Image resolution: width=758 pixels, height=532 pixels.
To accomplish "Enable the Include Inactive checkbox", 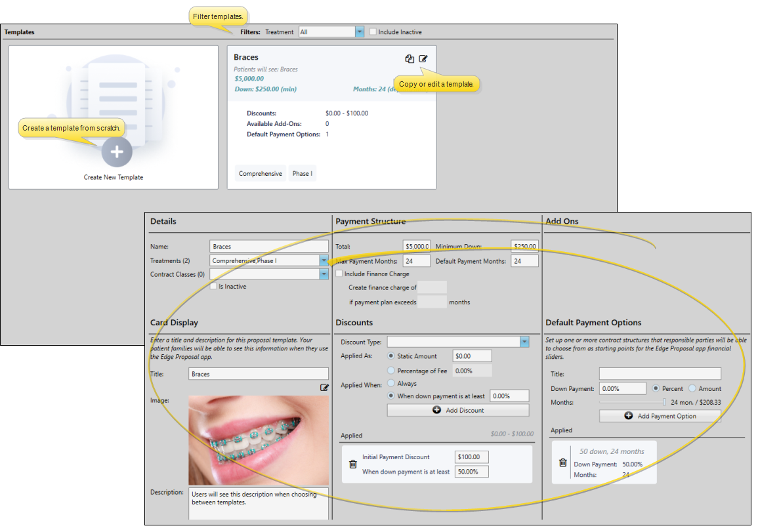I will tap(373, 31).
